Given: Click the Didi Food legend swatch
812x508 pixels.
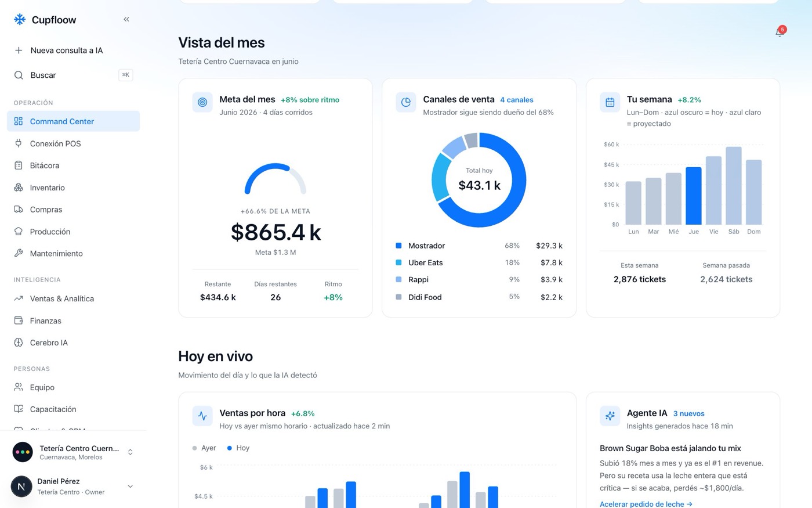Looking at the screenshot, I should pyautogui.click(x=398, y=297).
